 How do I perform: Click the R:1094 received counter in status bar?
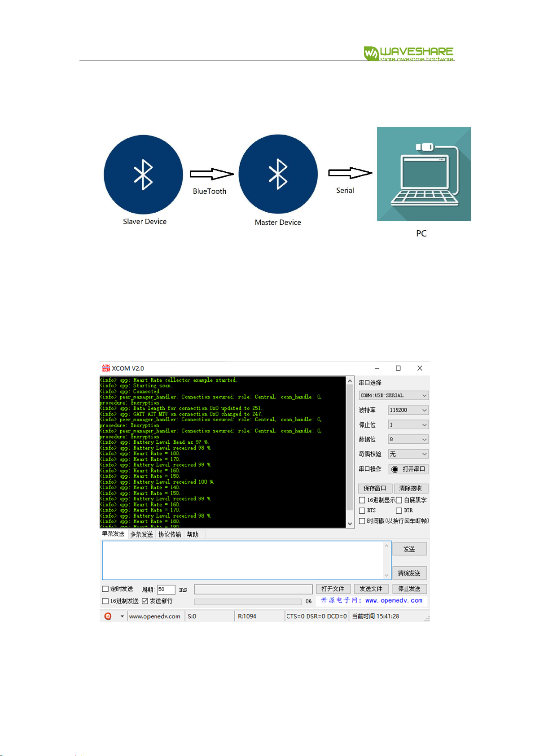pyautogui.click(x=247, y=616)
